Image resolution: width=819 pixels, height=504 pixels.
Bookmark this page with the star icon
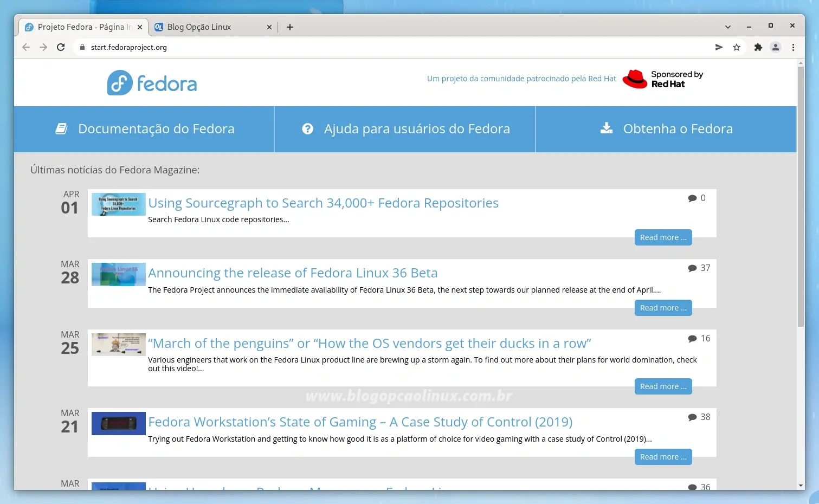[x=737, y=47]
